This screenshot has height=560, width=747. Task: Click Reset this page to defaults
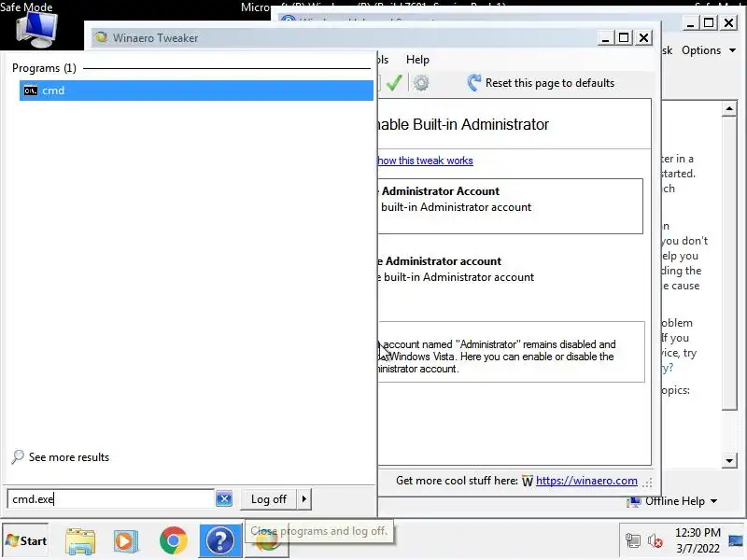pyautogui.click(x=550, y=83)
